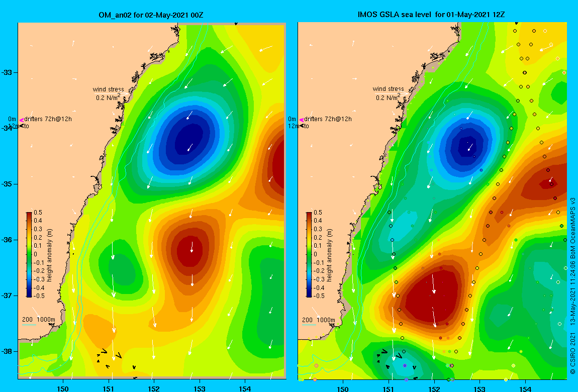
Task: Click longitude 152 label under IMOS GSLA map
Action: pyautogui.click(x=434, y=388)
